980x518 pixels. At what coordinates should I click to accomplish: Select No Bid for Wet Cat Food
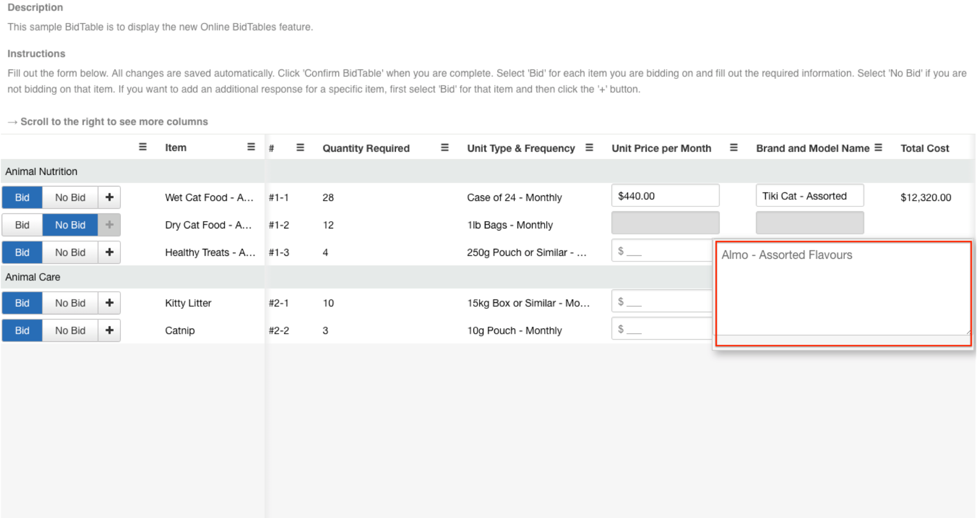pyautogui.click(x=70, y=197)
